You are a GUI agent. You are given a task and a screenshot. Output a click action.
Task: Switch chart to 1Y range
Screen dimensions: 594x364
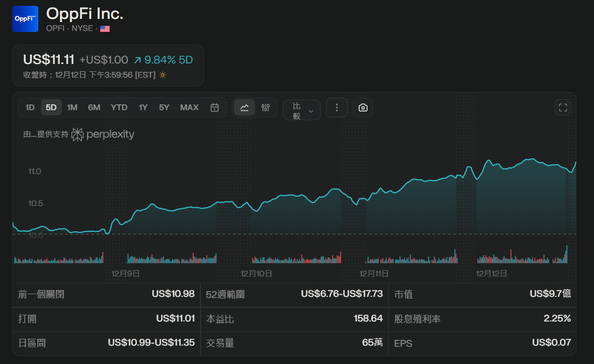pos(143,108)
